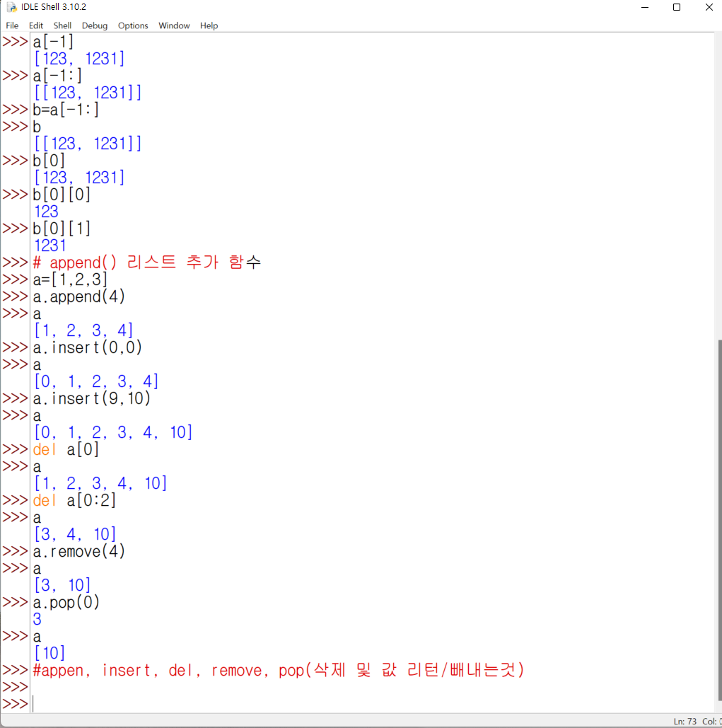Click the empty input line at last prompt

point(371,704)
